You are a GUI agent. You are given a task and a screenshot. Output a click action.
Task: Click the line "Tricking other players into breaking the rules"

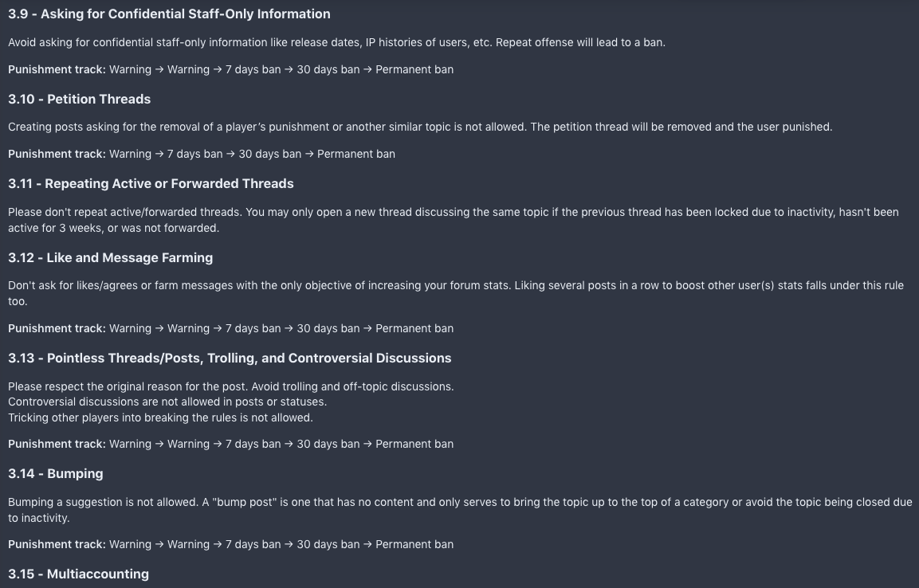pos(160,417)
